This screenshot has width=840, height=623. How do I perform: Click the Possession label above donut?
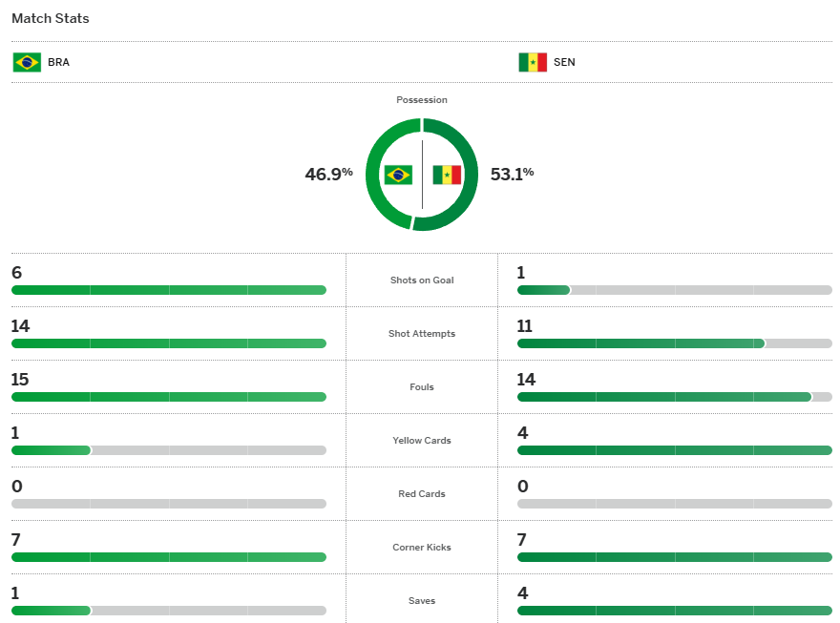422,100
